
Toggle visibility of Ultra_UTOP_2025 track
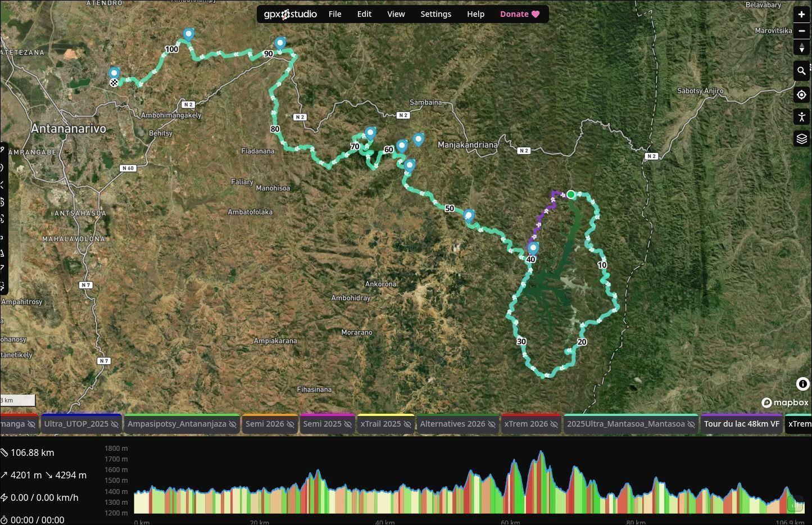115,424
